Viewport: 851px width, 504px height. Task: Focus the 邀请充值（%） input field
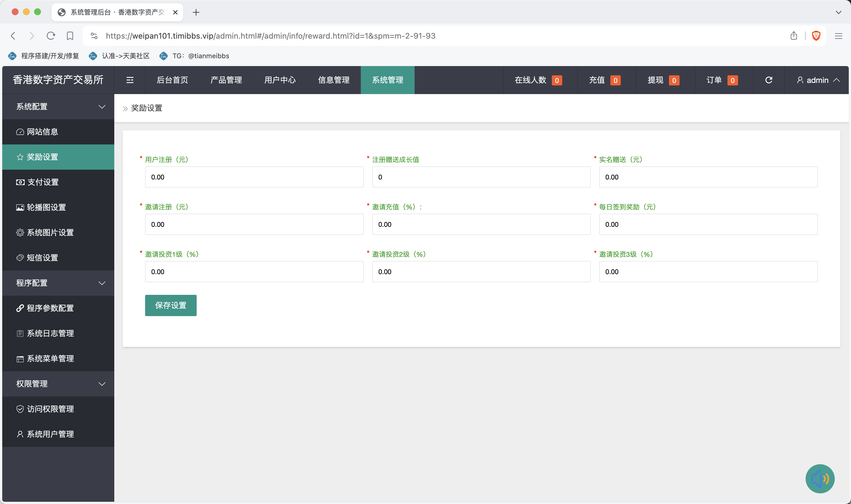481,224
